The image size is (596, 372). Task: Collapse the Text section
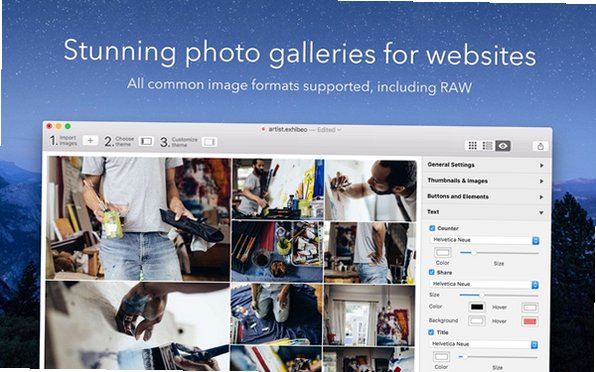pos(486,212)
